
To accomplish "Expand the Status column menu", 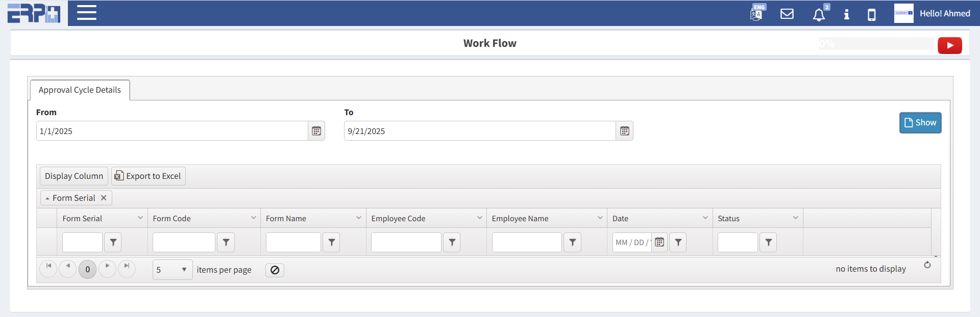I will point(795,218).
